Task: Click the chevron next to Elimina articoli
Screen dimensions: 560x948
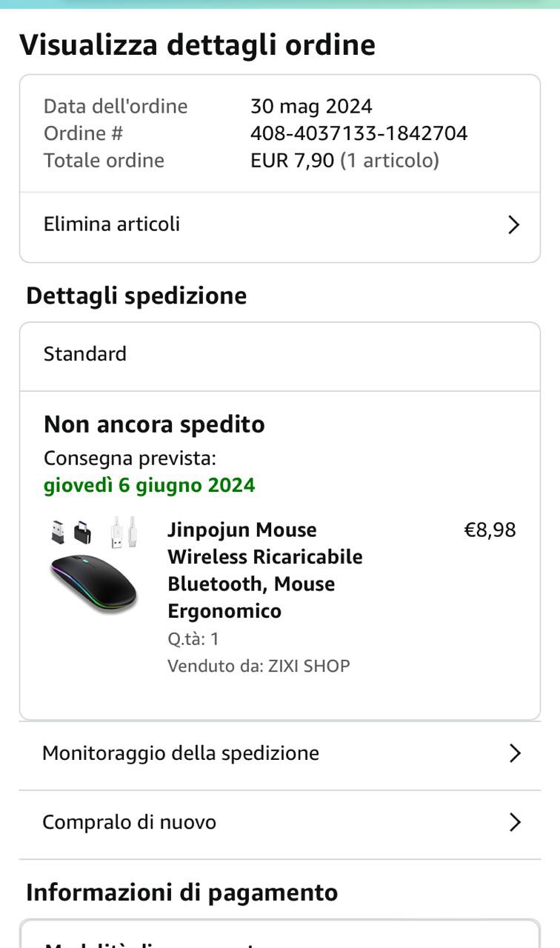Action: point(513,225)
